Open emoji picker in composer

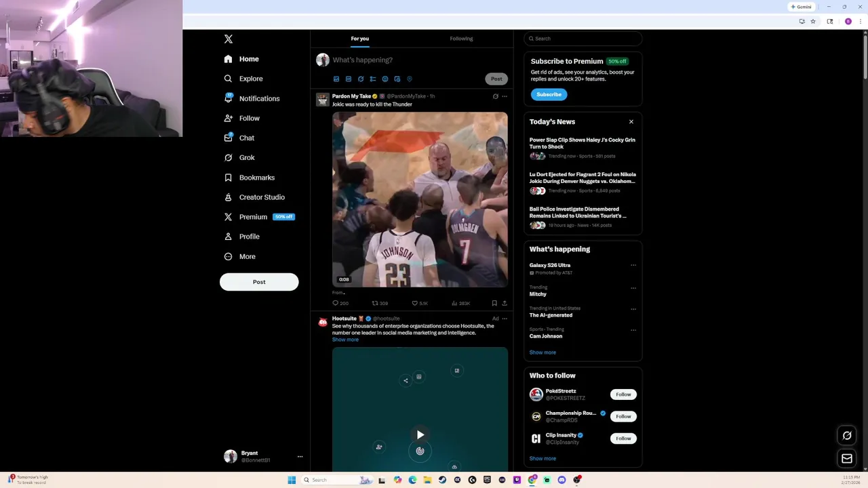click(385, 79)
